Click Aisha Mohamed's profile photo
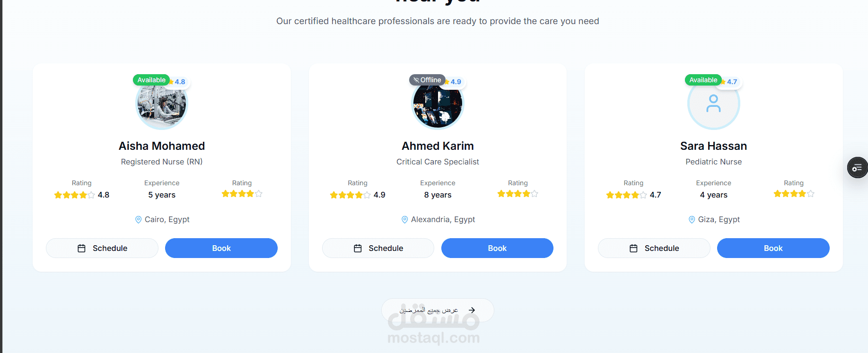 click(x=162, y=103)
